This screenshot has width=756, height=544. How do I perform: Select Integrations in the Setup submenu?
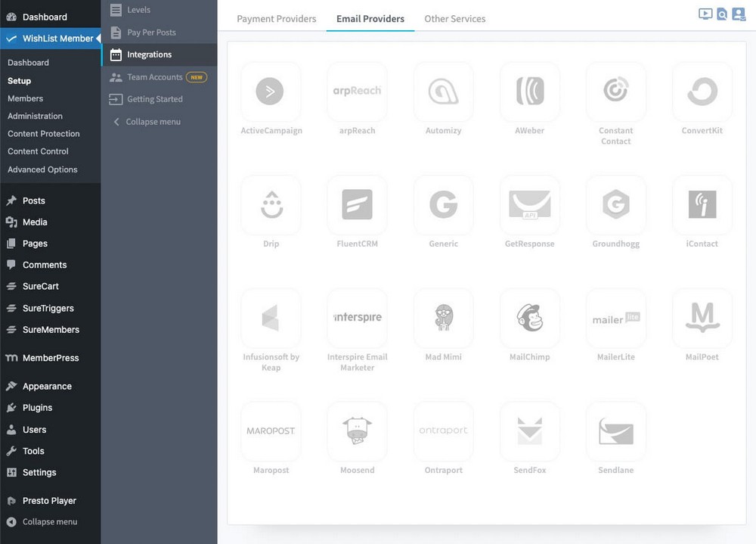click(159, 54)
